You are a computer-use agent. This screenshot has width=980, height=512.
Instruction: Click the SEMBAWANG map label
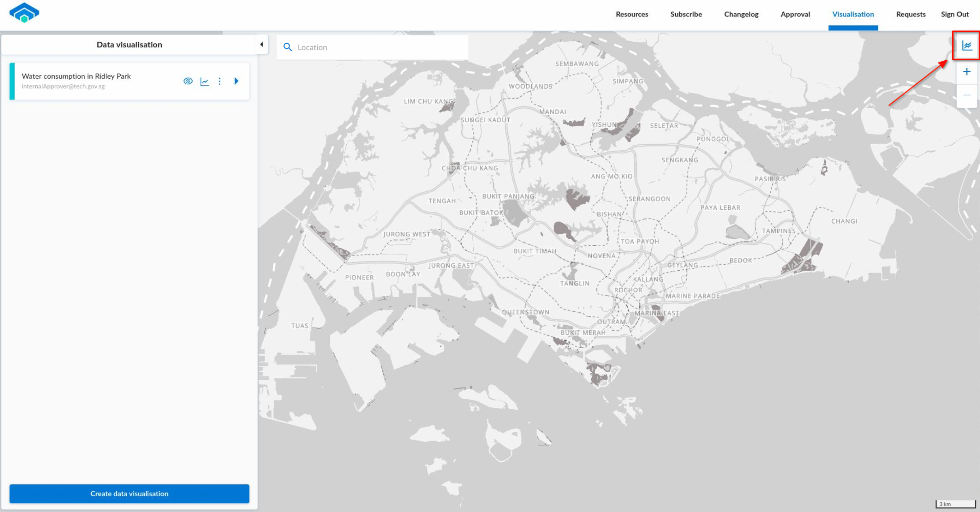pos(577,64)
